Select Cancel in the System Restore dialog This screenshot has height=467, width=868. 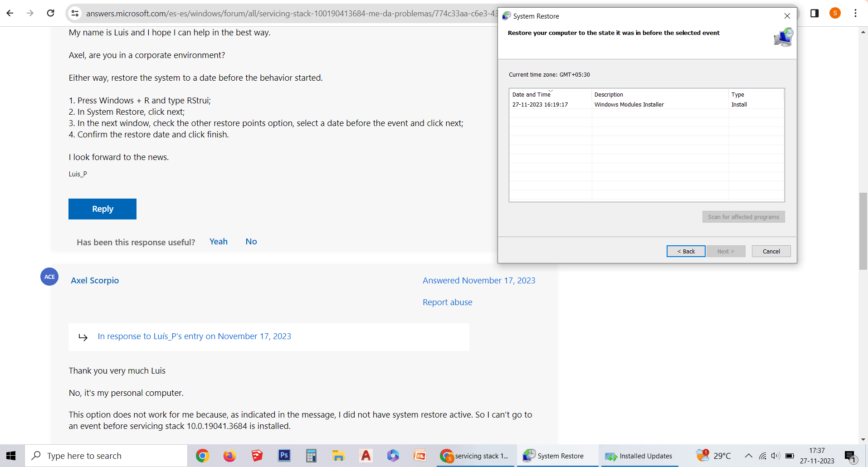(770, 251)
